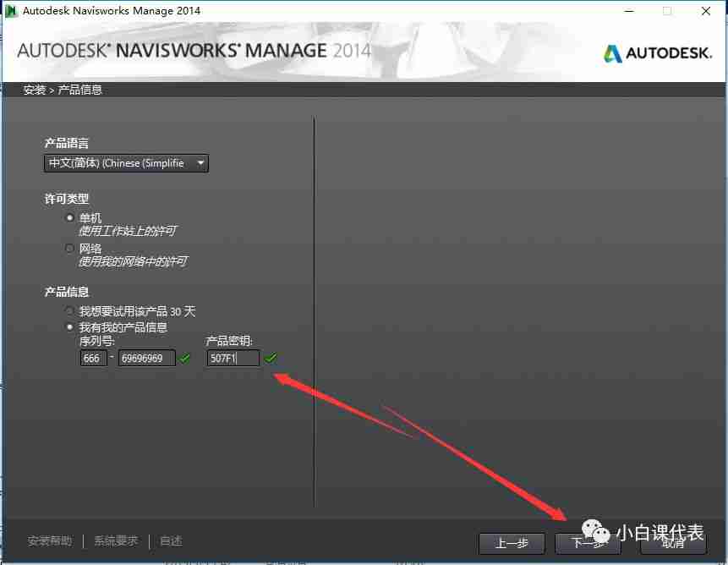Screen dimensions: 728x565
Task: Click the green checkmark beside the product key
Action: click(x=271, y=358)
